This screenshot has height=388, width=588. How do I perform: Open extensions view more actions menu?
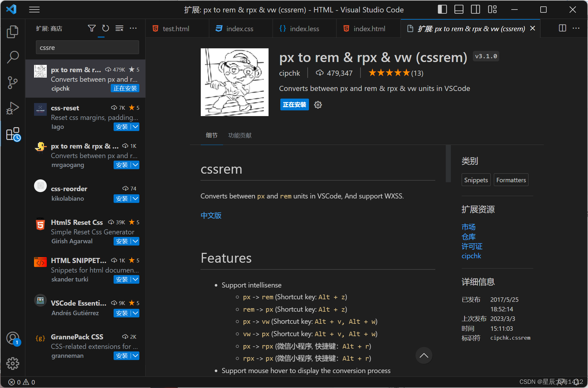[133, 29]
